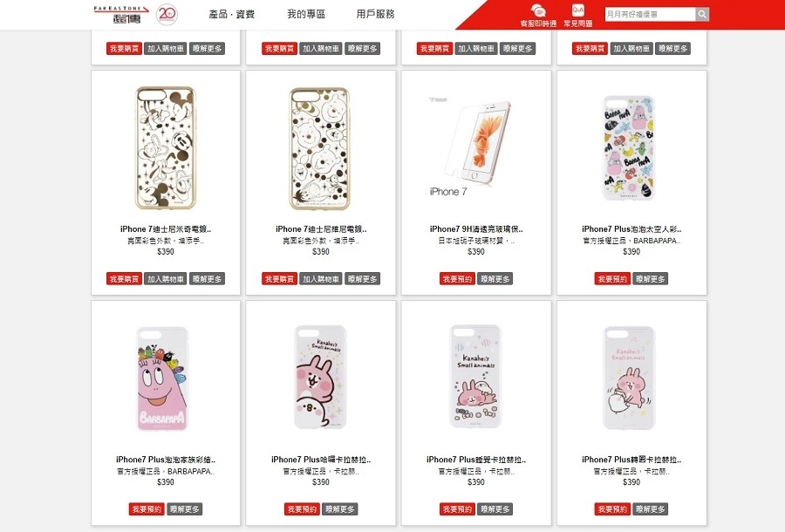Open the pink Barbapapa family case image

163,379
